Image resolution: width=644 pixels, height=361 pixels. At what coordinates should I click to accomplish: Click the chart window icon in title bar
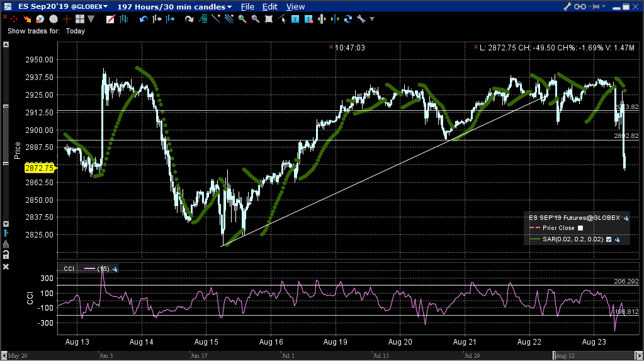point(8,6)
